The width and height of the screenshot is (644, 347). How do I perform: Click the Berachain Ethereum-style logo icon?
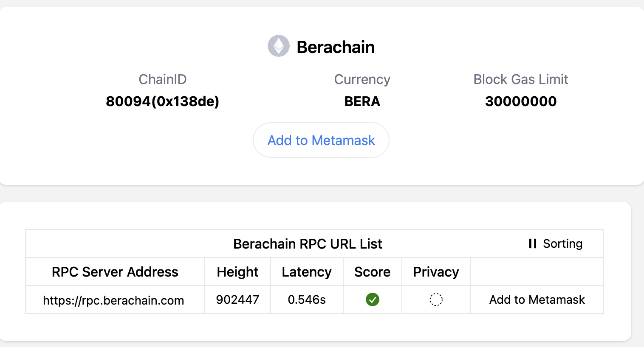coord(278,46)
